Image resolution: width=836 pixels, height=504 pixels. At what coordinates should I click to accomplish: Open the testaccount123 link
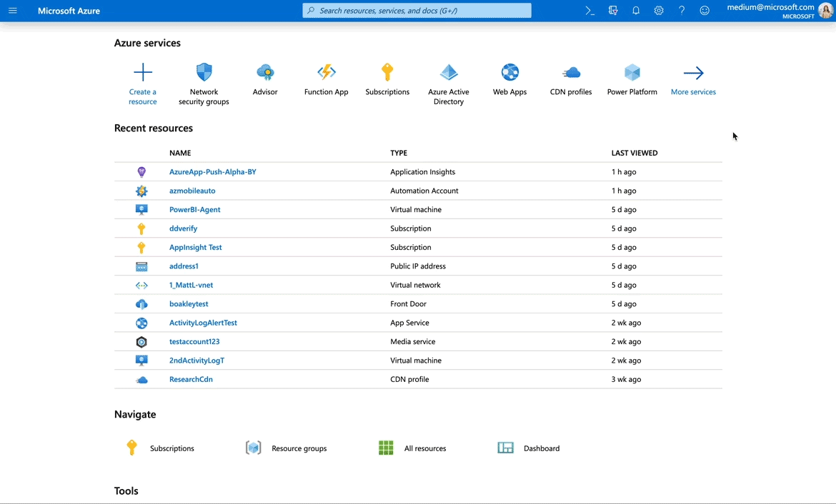(x=194, y=341)
